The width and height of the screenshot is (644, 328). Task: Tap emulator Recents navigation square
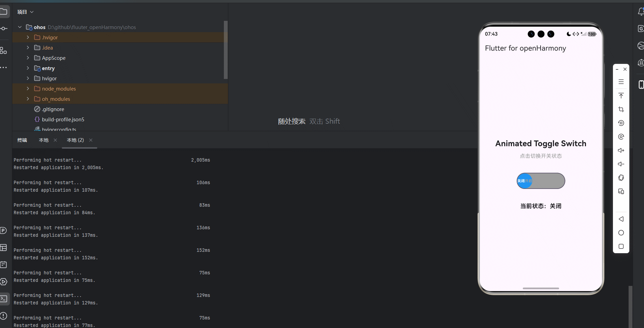(621, 246)
